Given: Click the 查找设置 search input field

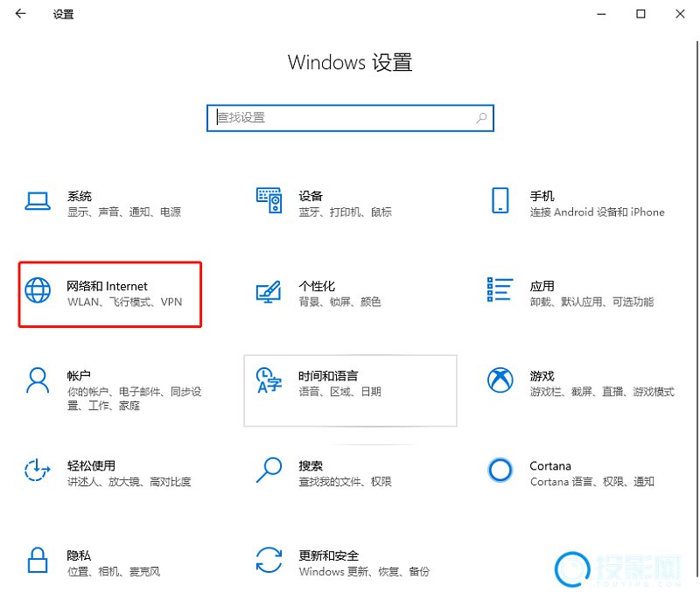Looking at the screenshot, I should tap(341, 117).
